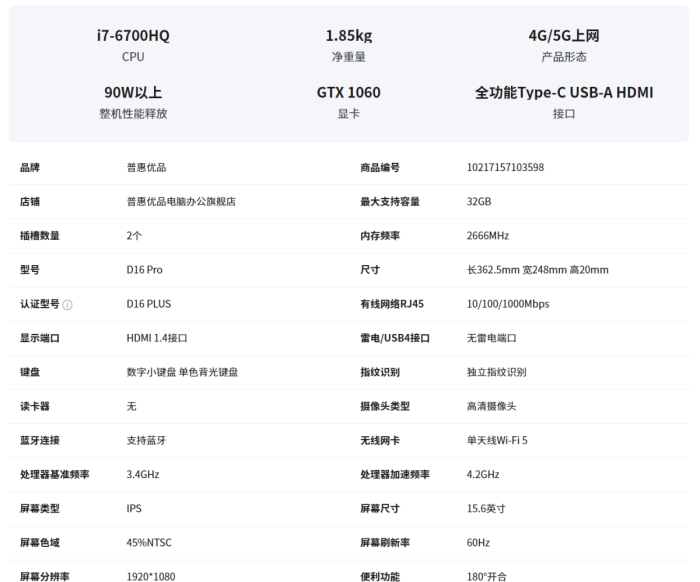Click the 净重量 caption
This screenshot has height=582, width=700.
tap(349, 57)
